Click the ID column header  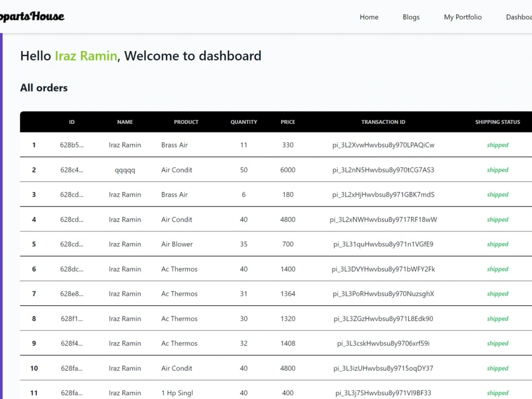pyautogui.click(x=72, y=122)
